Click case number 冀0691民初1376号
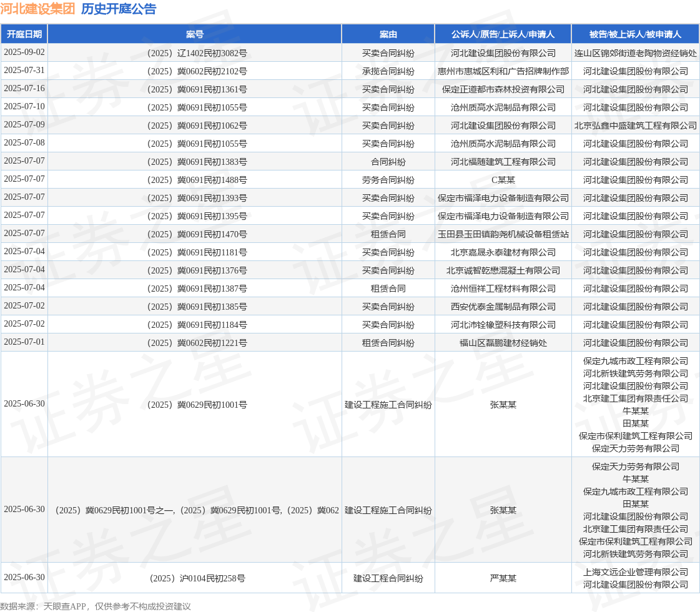This screenshot has height=612, width=700. [197, 270]
